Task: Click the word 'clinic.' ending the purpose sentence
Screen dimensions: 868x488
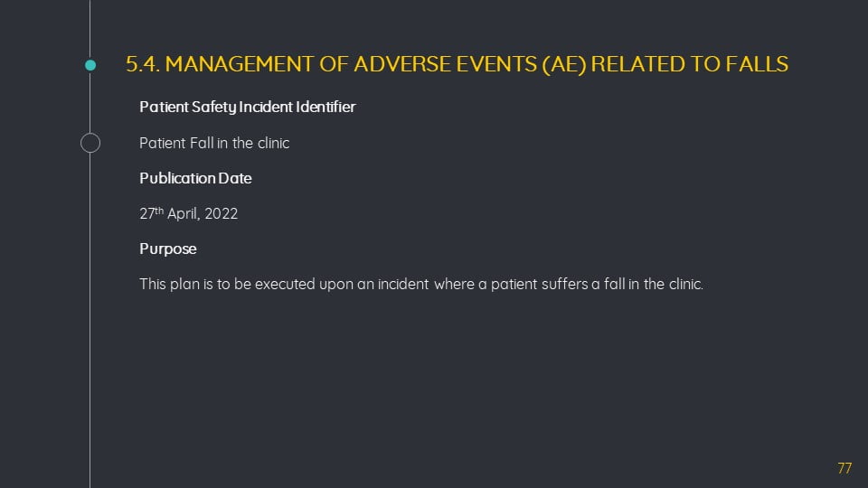Action: [x=686, y=284]
